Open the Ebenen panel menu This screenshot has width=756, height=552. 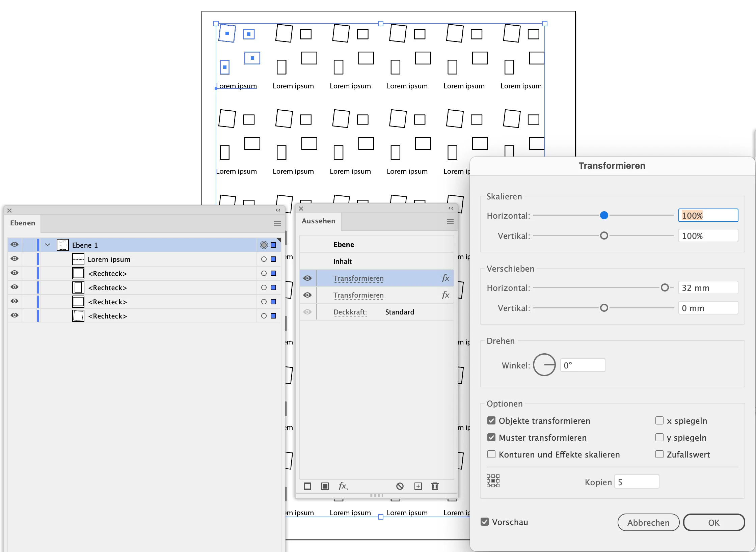click(x=277, y=223)
